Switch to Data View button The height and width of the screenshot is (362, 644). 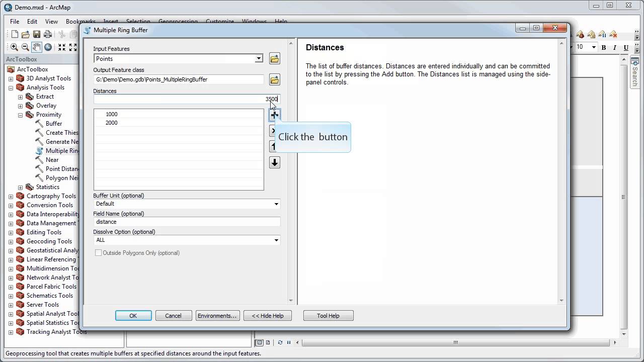tap(260, 342)
